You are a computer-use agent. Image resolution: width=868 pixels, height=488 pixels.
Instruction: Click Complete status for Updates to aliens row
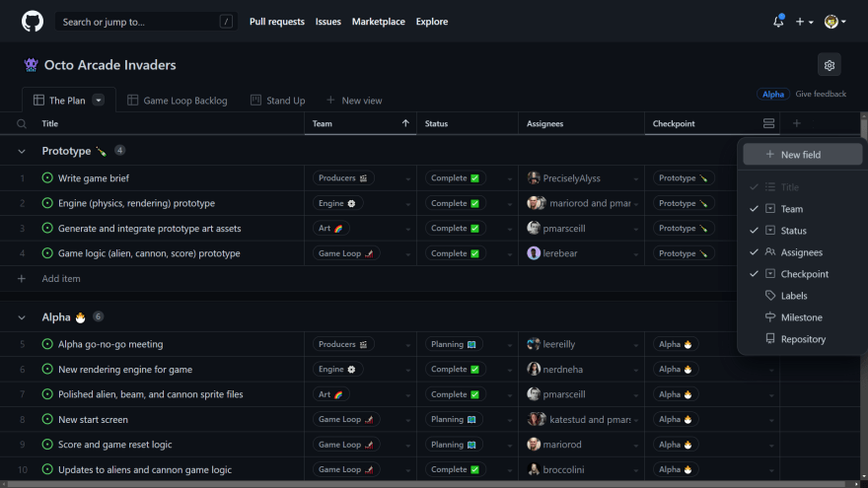(x=455, y=469)
